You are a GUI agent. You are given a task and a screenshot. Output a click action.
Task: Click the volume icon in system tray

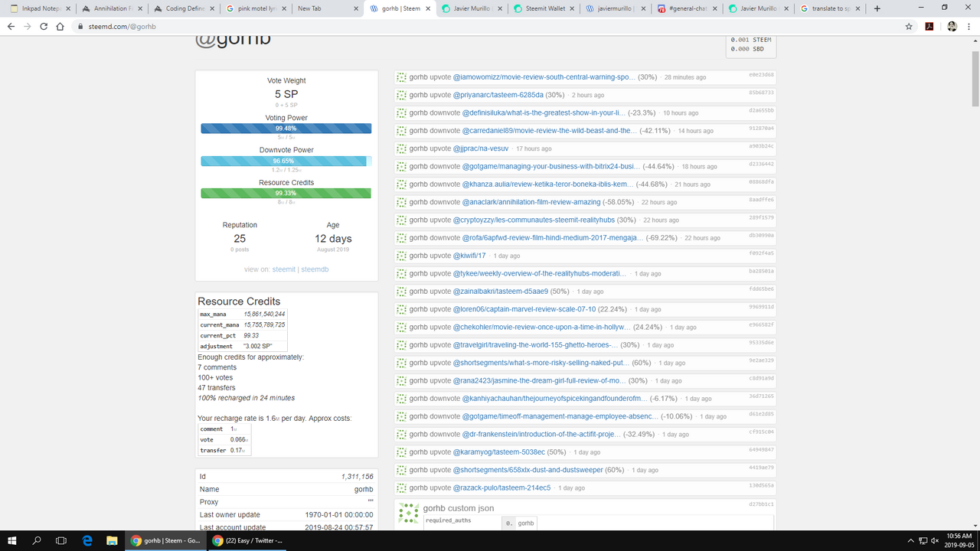936,540
